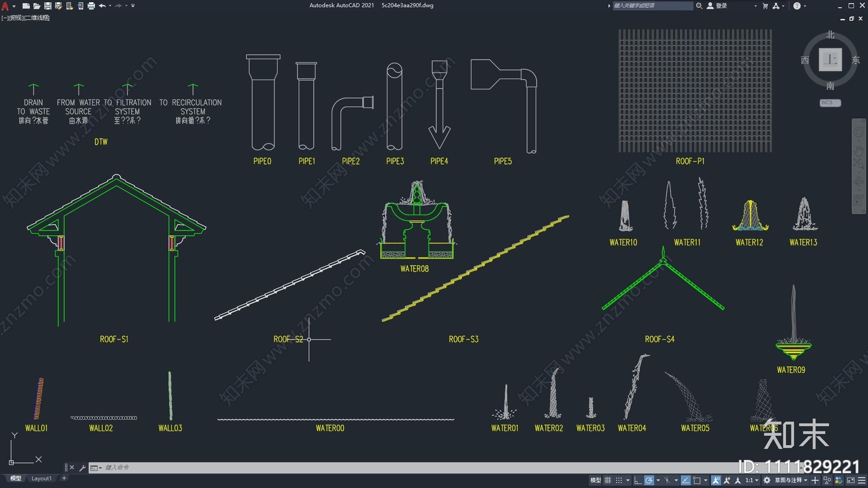
Task: Toggle ortho mode in the status bar
Action: coord(637,480)
